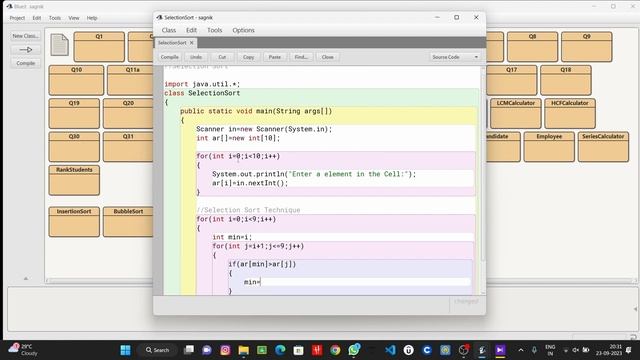Open the Source Code view dropdown
Image resolution: width=640 pixels, height=360 pixels.
point(455,57)
